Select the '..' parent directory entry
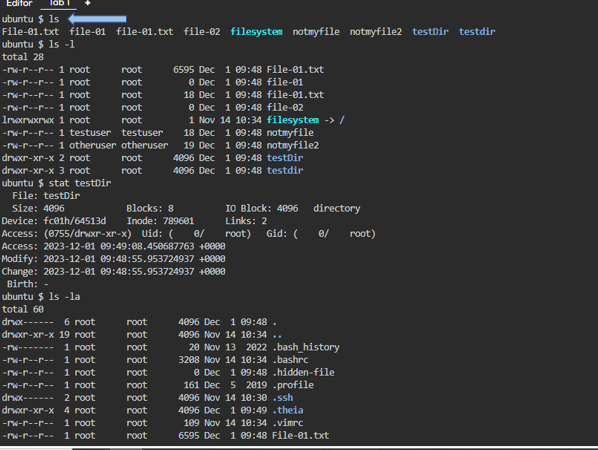This screenshot has width=598, height=450. [x=277, y=335]
